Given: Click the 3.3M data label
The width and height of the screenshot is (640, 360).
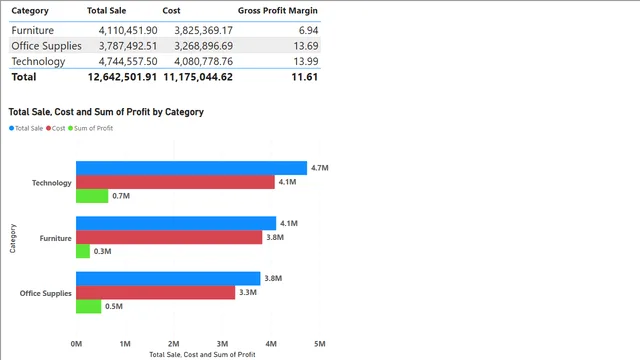Looking at the screenshot, I should 248,292.
